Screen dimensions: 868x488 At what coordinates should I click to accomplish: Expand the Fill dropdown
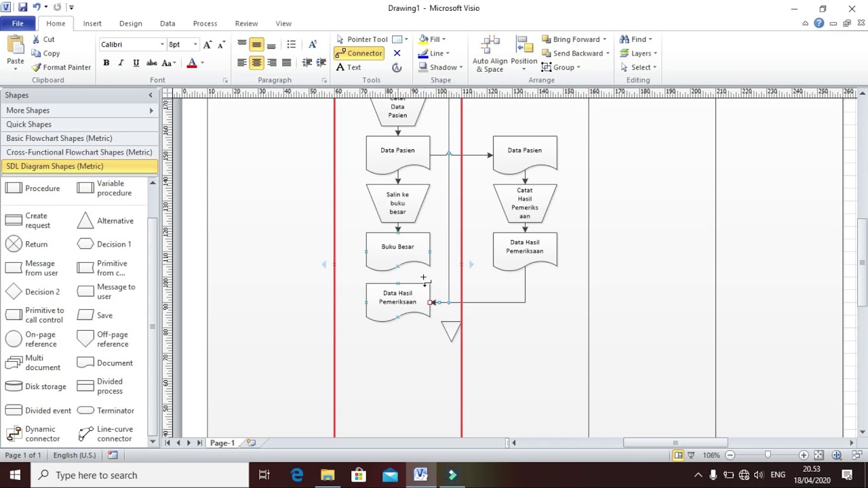tap(443, 39)
